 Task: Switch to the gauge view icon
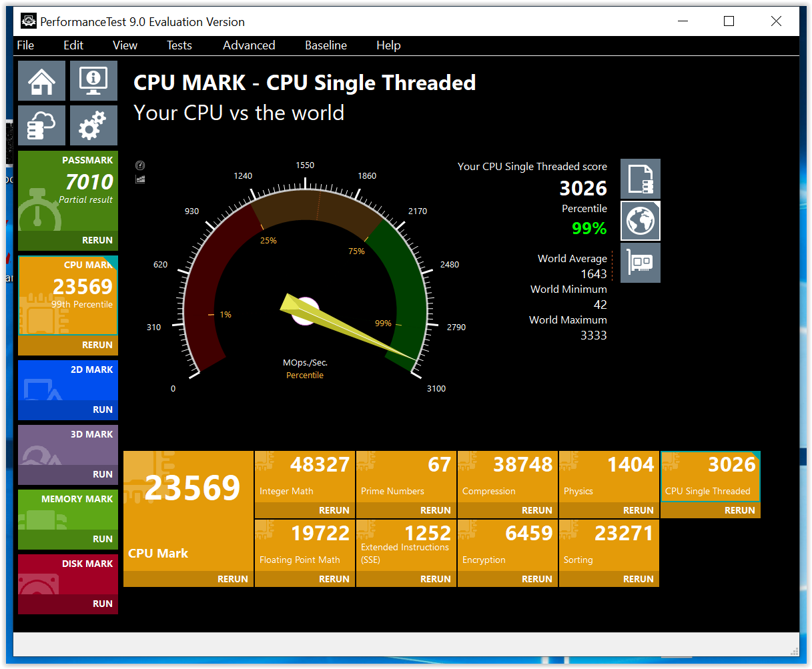coord(140,165)
